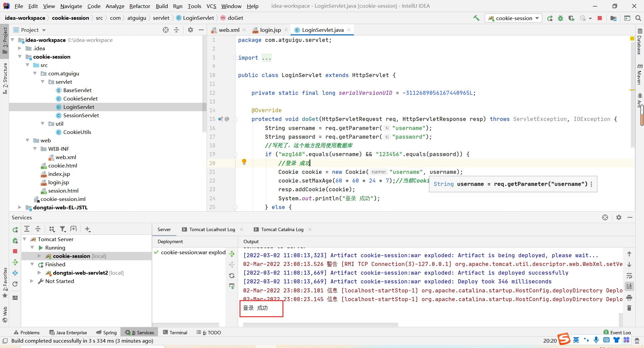This screenshot has height=348, width=644.
Task: Click the Debug bug icon in toolbar
Action: 560,18
